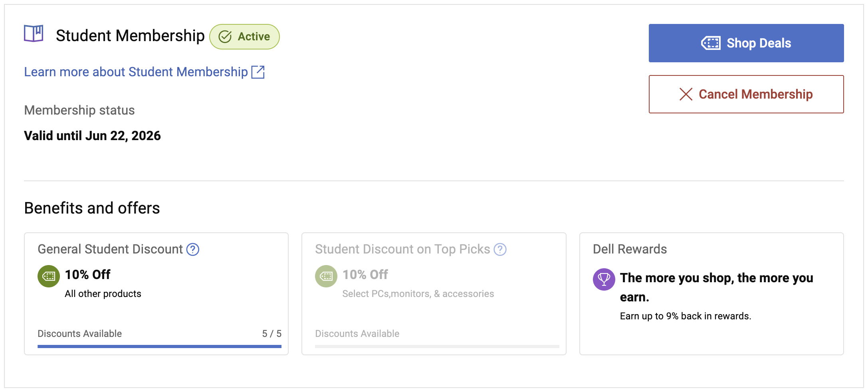Click the faded Top Picks coupon icon

[326, 276]
